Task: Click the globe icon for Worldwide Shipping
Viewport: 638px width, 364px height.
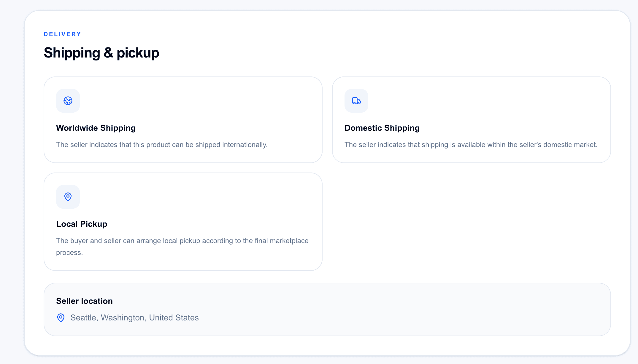Action: [68, 101]
